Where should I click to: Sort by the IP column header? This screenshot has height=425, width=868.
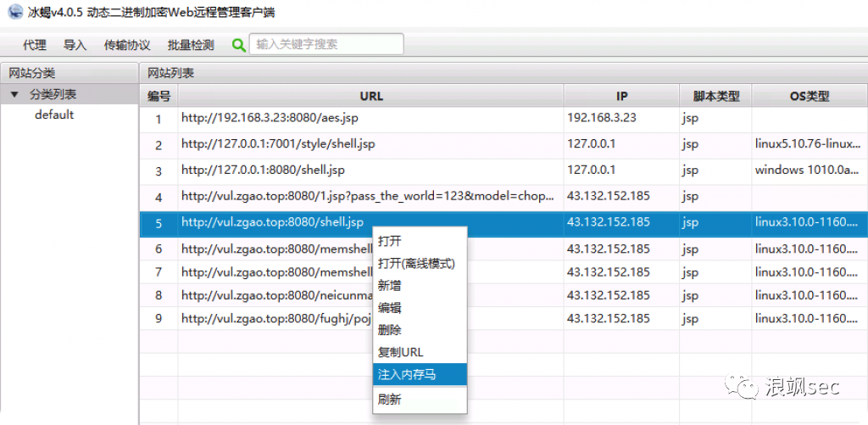(621, 96)
